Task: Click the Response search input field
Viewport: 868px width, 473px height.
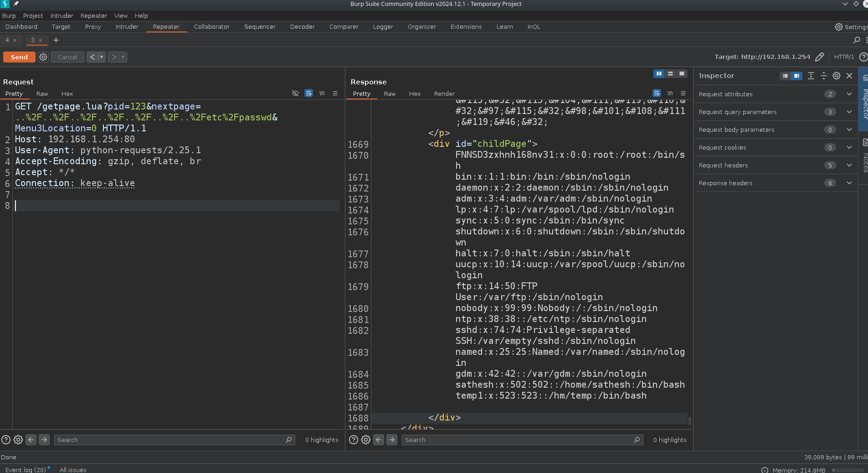Action: (x=522, y=440)
